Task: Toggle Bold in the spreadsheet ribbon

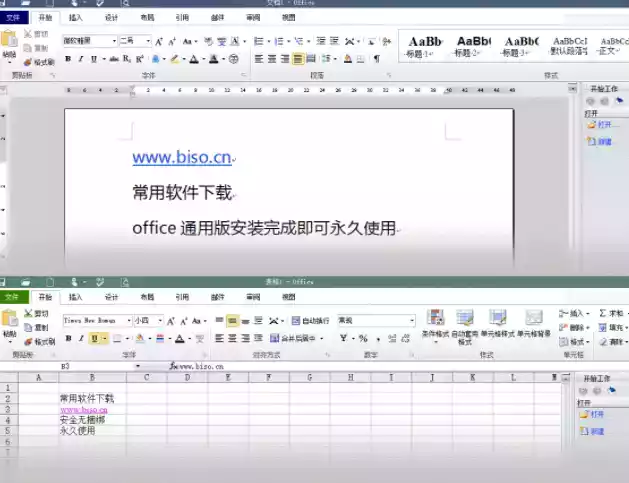Action: pyautogui.click(x=69, y=339)
